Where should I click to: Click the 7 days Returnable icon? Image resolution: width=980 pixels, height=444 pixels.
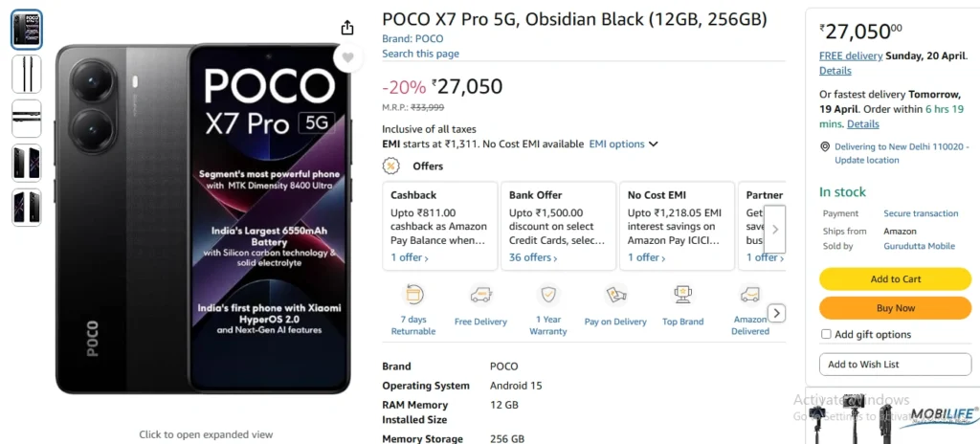(x=413, y=295)
